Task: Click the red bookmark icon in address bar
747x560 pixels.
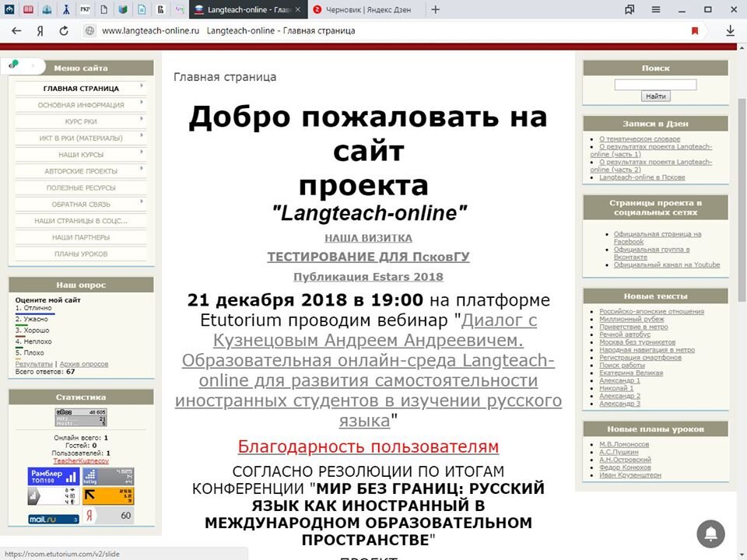Action: (695, 31)
